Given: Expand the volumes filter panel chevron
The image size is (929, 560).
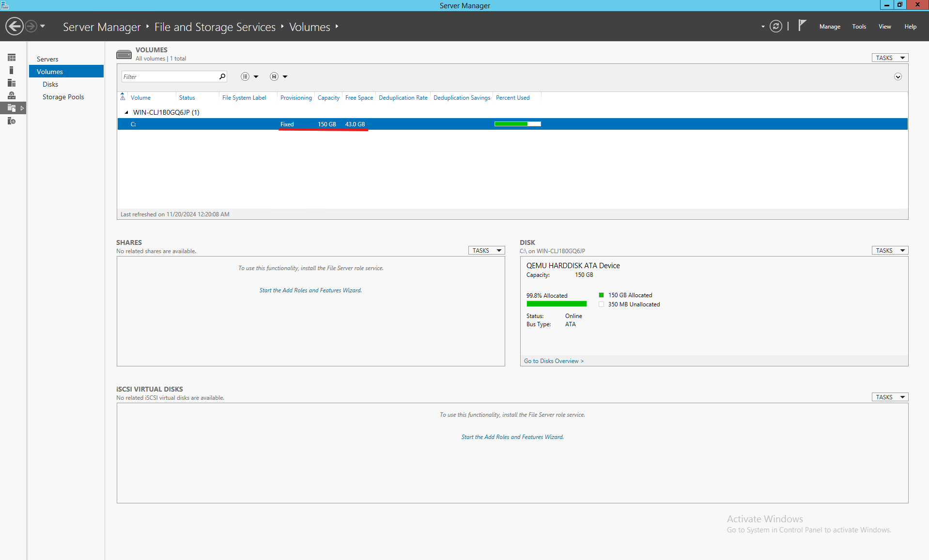Looking at the screenshot, I should coord(898,76).
